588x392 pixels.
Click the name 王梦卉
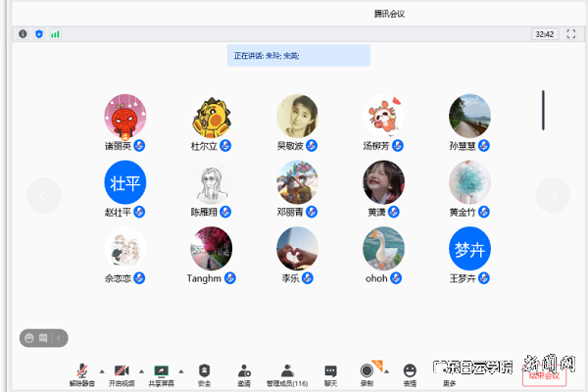463,278
